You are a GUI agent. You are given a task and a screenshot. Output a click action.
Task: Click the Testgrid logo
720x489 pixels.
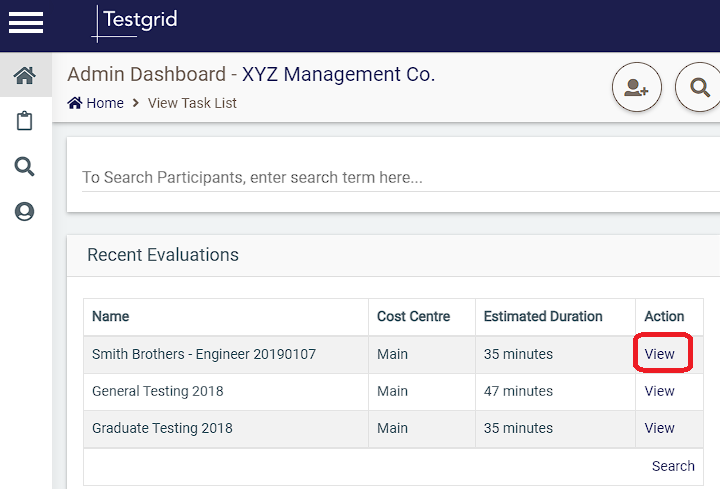tap(134, 23)
